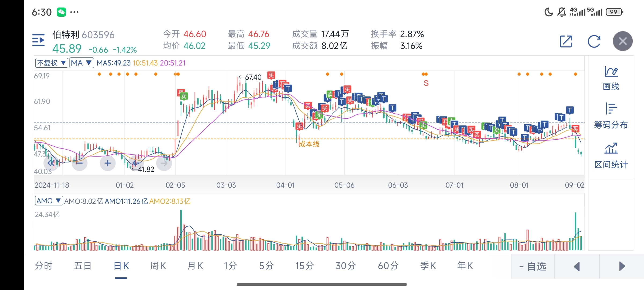The image size is (644, 290).
Task: Tap MA5:49.23 indicator value
Action: coord(114,63)
